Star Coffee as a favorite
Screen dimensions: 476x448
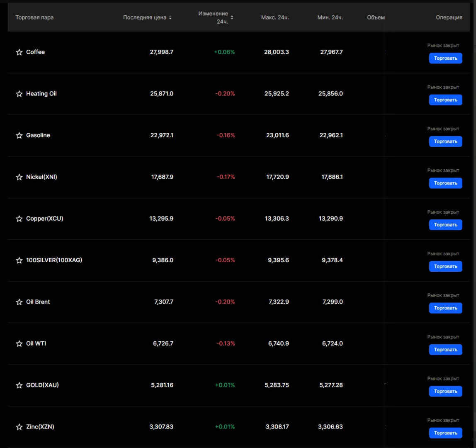[19, 52]
